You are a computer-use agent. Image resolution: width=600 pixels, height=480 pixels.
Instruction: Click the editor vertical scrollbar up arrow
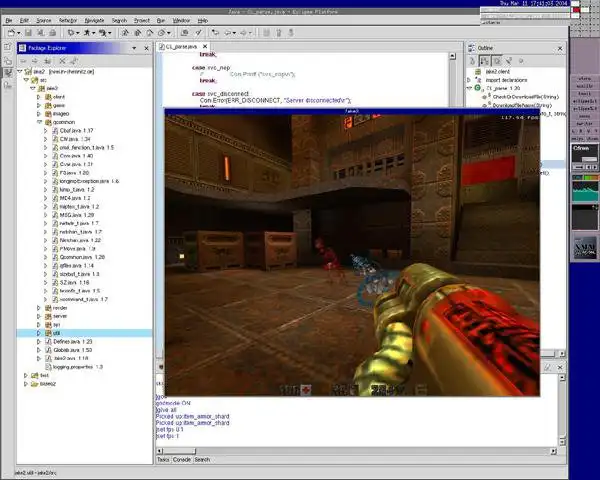click(452, 56)
